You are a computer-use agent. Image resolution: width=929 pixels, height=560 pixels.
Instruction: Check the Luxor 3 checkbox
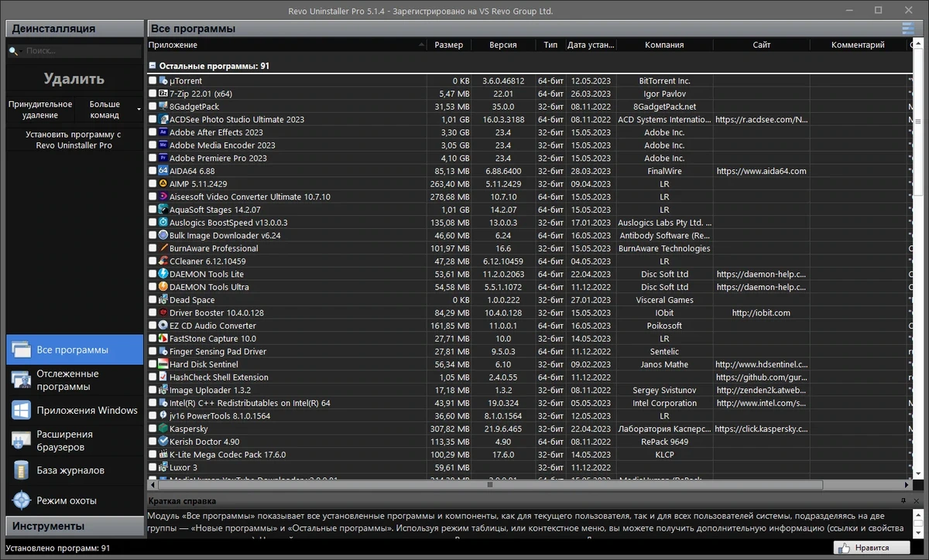click(x=153, y=467)
